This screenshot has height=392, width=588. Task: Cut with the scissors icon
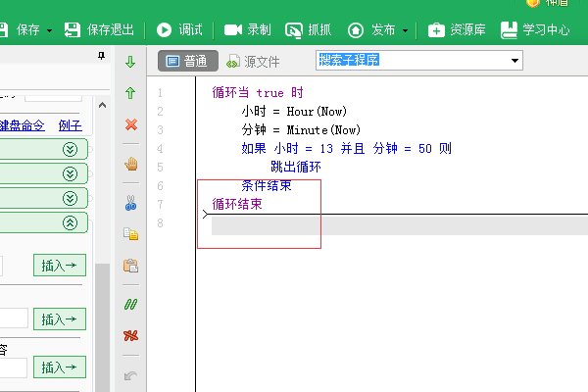(x=131, y=203)
